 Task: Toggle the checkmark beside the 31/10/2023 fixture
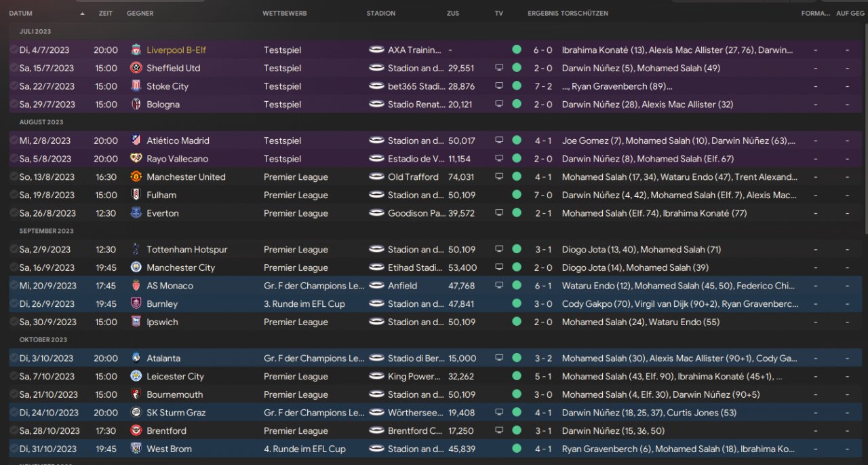click(14, 449)
